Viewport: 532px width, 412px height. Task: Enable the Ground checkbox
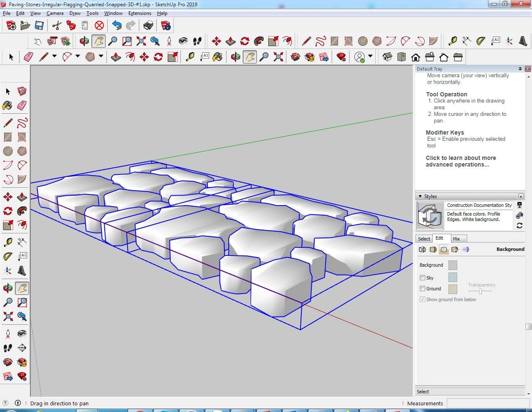coord(422,289)
